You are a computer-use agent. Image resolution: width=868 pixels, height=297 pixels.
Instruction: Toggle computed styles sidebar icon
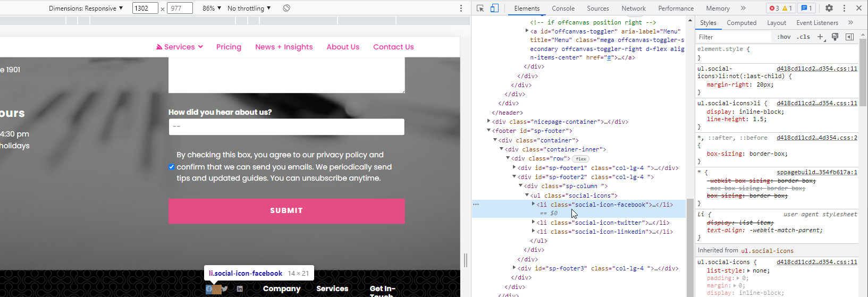[849, 37]
